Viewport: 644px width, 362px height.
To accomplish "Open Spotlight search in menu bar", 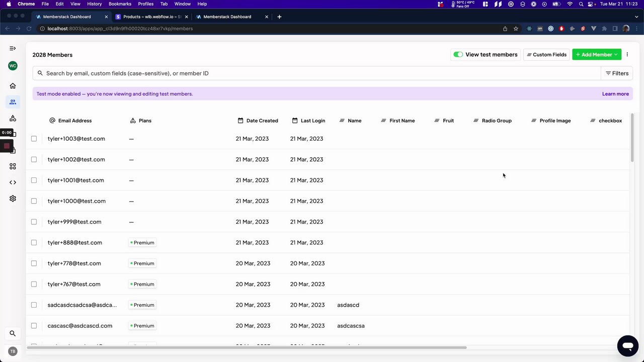I will [x=581, y=4].
